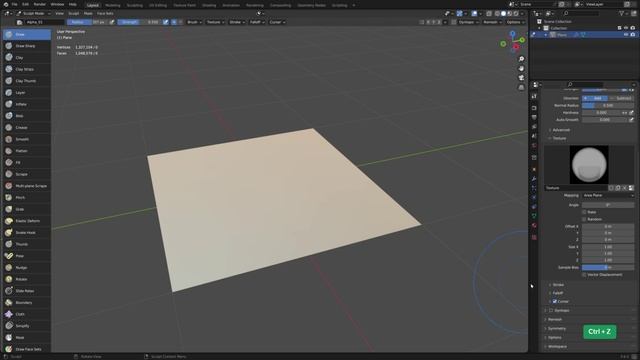Image resolution: width=640 pixels, height=360 pixels.
Task: Select the Mask brush
Action: point(27,338)
